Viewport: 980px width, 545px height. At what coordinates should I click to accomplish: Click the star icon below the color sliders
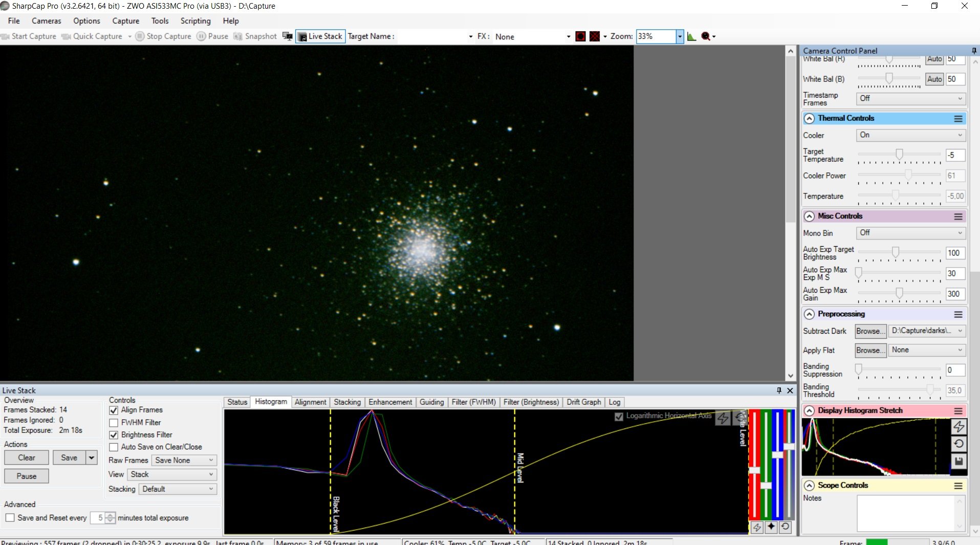771,527
